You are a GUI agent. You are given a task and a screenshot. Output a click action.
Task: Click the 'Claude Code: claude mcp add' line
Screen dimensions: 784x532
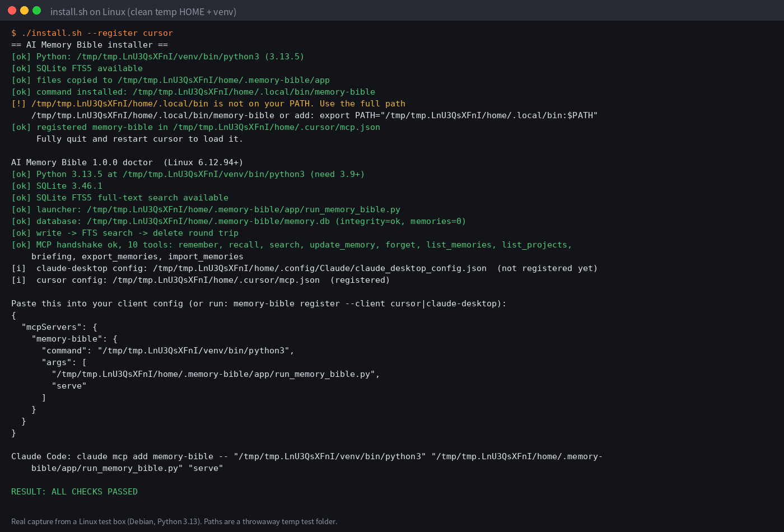click(x=307, y=456)
